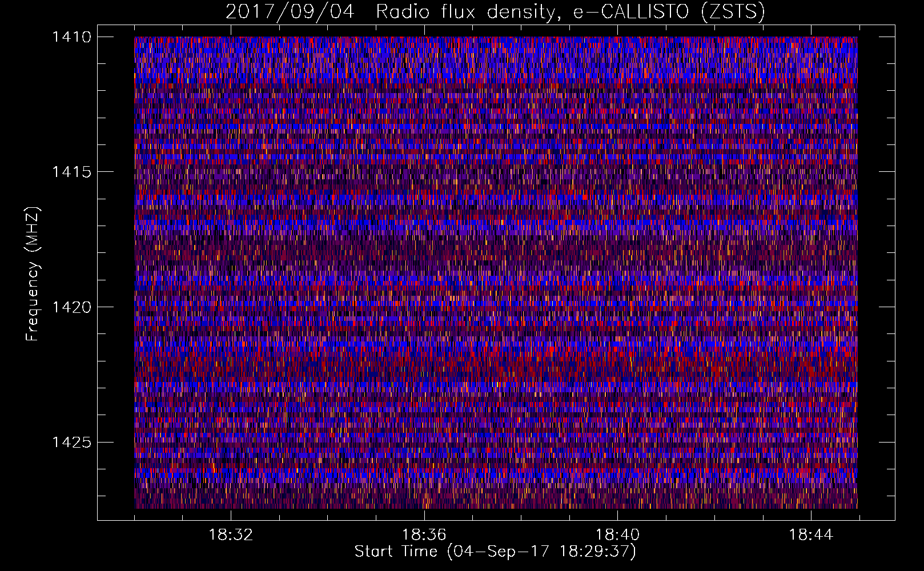Viewport: 924px width, 571px height.
Task: Click the 18:44 time tick label
Action: pos(811,535)
